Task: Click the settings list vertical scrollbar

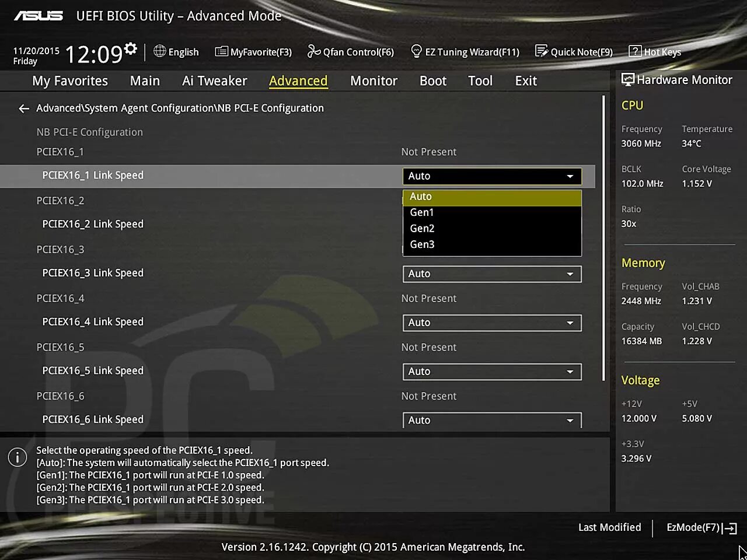Action: 603,238
